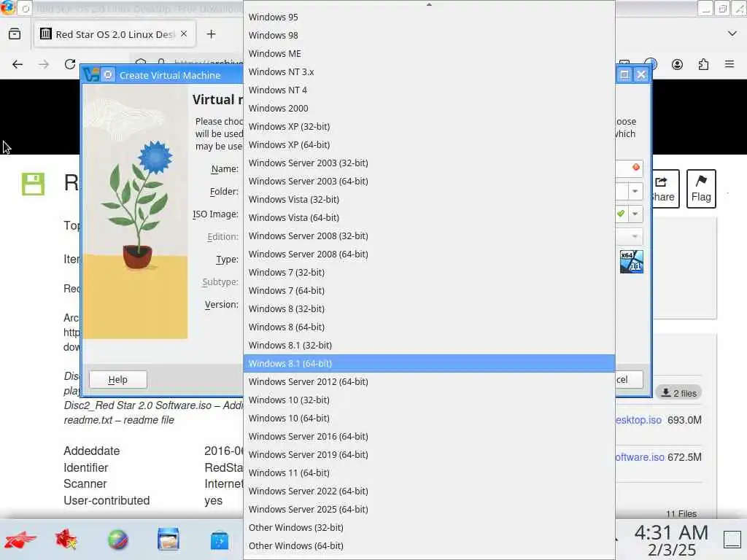Open the ISO Image dropdown arrow
The height and width of the screenshot is (560, 747).
[635, 214]
